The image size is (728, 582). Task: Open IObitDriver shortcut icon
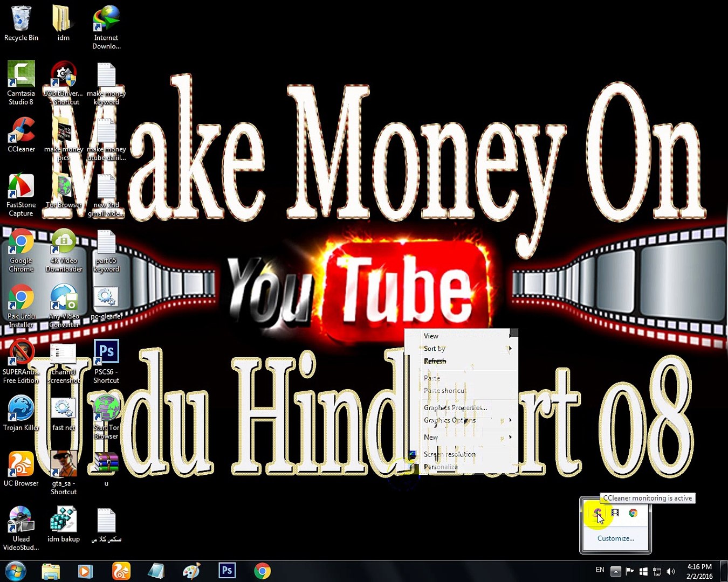64,82
